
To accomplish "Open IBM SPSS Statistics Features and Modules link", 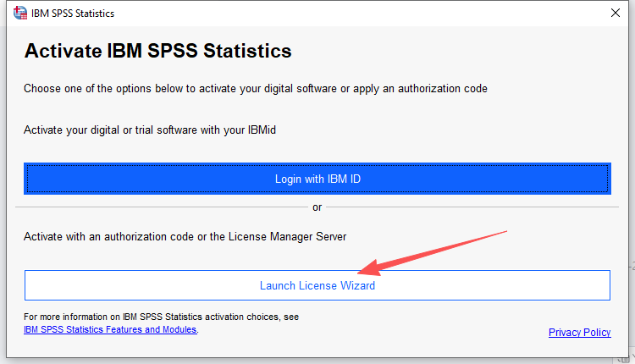I will pos(110,329).
